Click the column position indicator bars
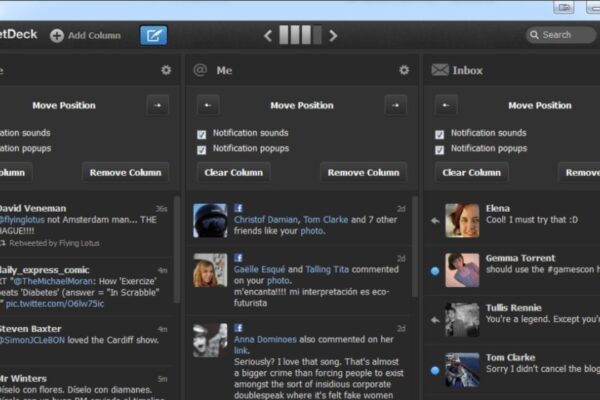Viewport: 600px width, 400px height. click(300, 35)
